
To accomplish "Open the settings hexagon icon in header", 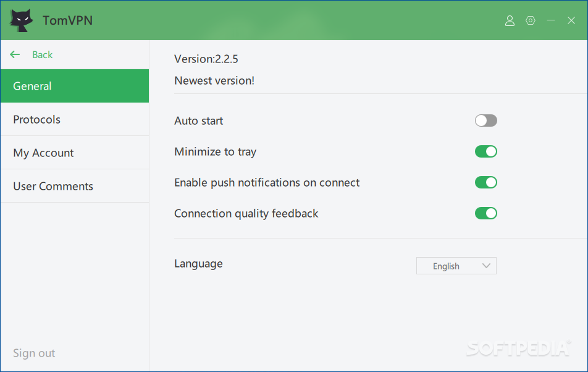I will click(530, 20).
